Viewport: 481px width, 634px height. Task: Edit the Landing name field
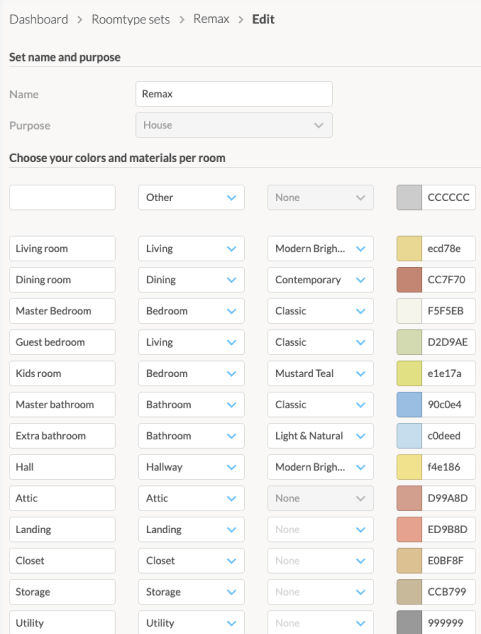62,529
